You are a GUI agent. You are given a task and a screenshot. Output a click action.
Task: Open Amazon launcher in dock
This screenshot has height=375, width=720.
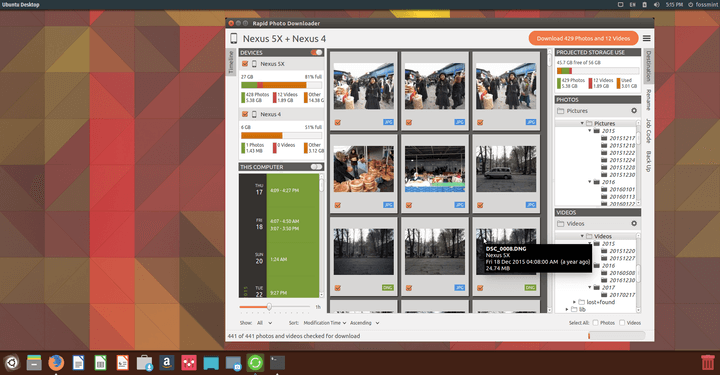167,363
